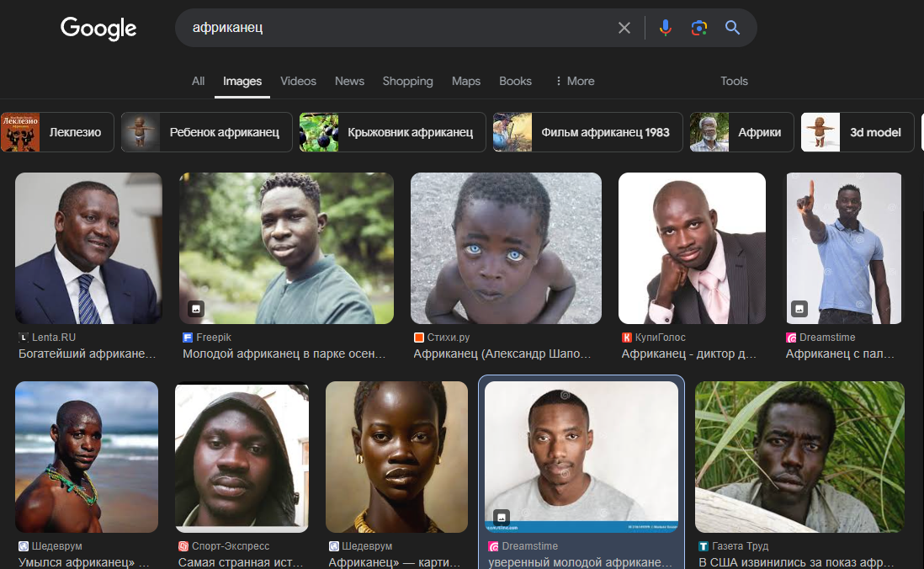
Task: Click Шедеврум favicon under beach man image
Action: [24, 546]
